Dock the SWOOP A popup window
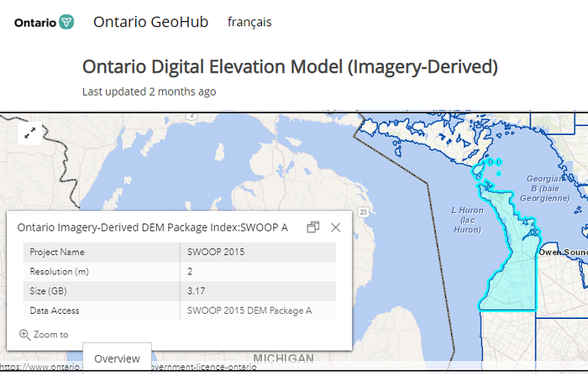This screenshot has width=588, height=376. [x=312, y=227]
